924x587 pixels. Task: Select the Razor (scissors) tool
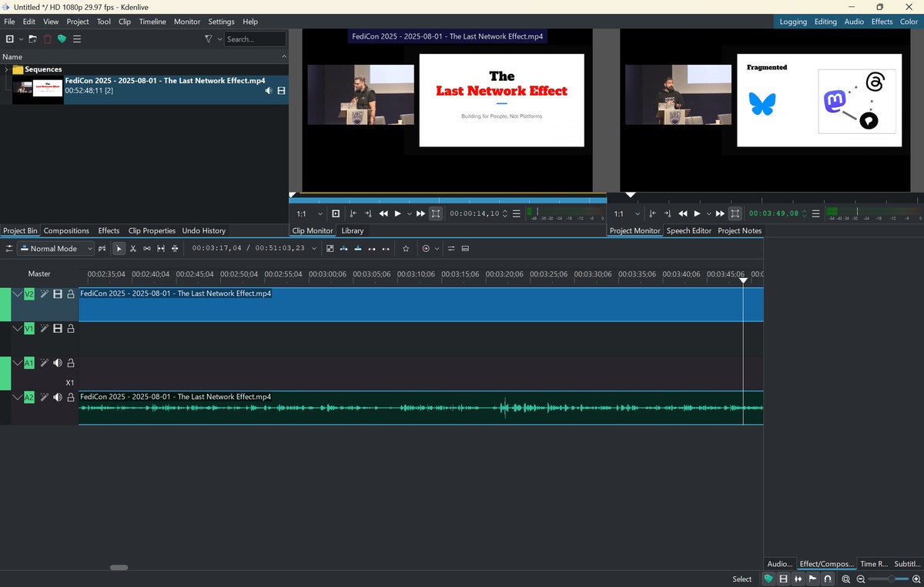133,249
